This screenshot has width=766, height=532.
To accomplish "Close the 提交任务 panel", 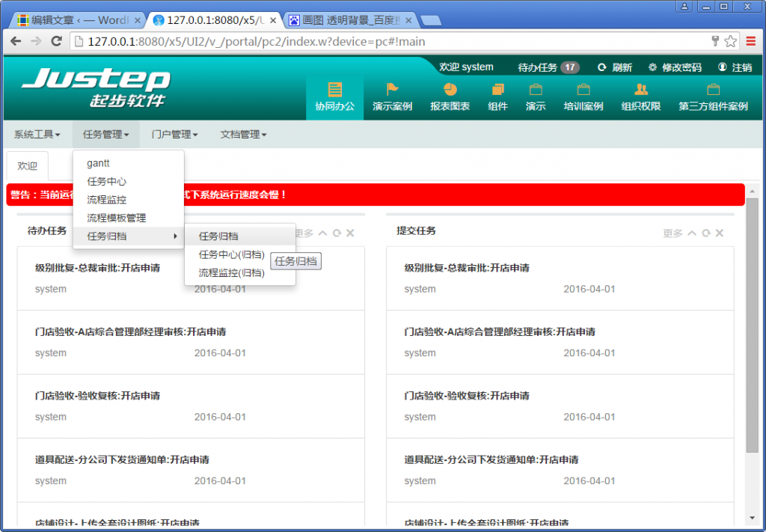I will 720,233.
